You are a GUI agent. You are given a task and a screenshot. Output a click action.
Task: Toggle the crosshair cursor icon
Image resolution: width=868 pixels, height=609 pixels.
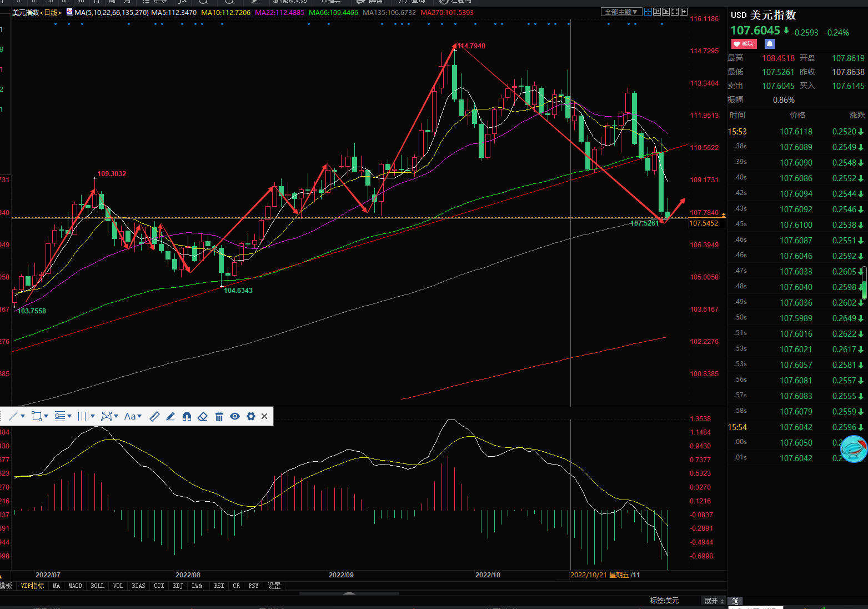[x=648, y=12]
